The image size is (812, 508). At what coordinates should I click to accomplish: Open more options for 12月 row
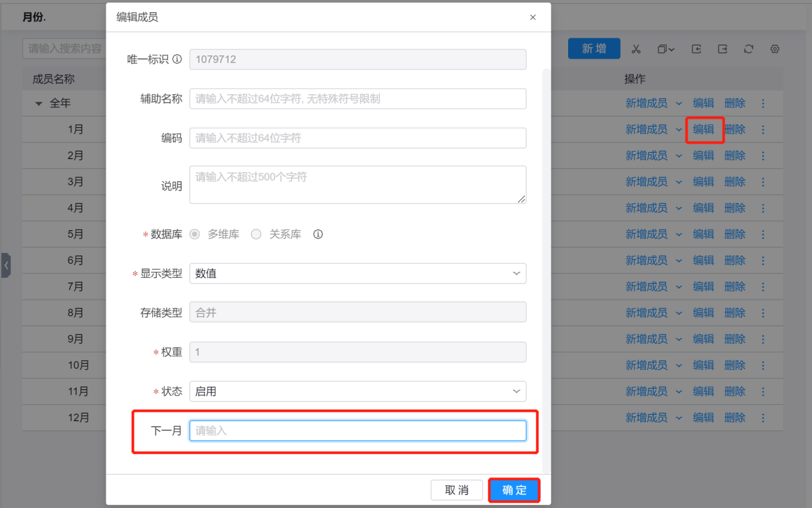point(763,418)
